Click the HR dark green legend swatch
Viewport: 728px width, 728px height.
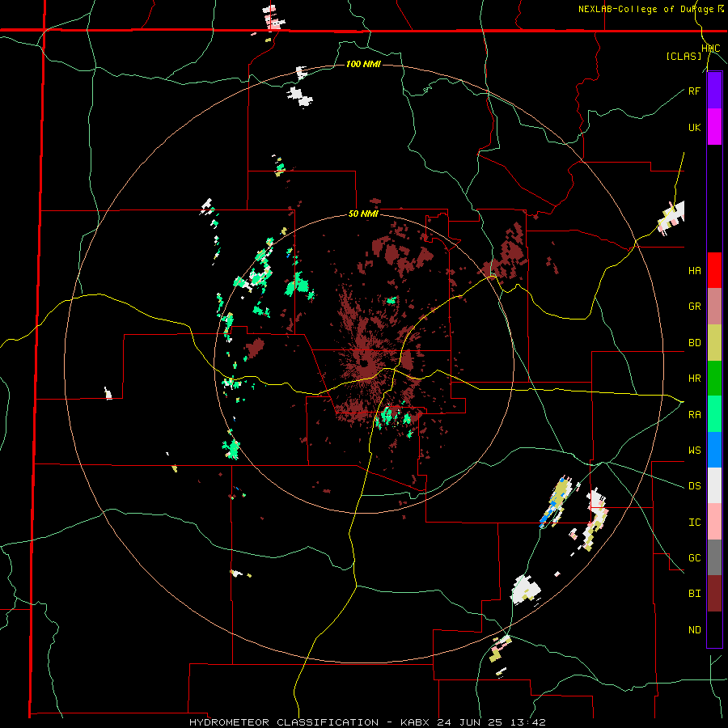(x=714, y=378)
